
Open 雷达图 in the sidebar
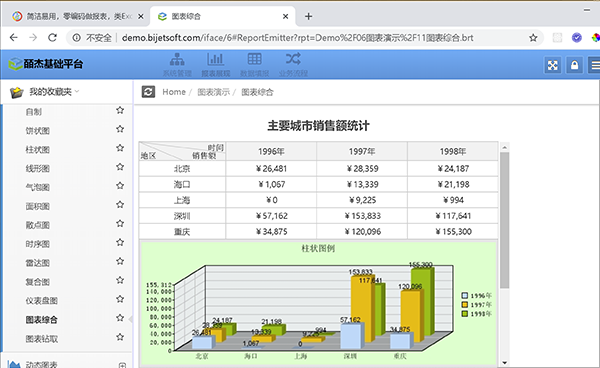pyautogui.click(x=38, y=263)
